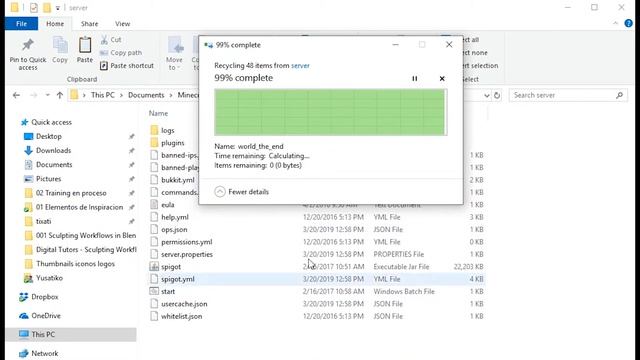
Task: Refresh the current folder
Action: pyautogui.click(x=497, y=96)
